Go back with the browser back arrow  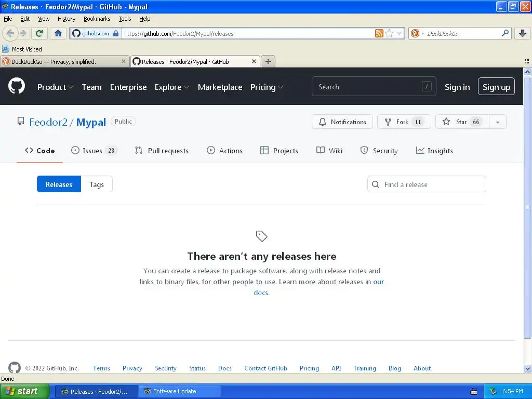pyautogui.click(x=10, y=33)
